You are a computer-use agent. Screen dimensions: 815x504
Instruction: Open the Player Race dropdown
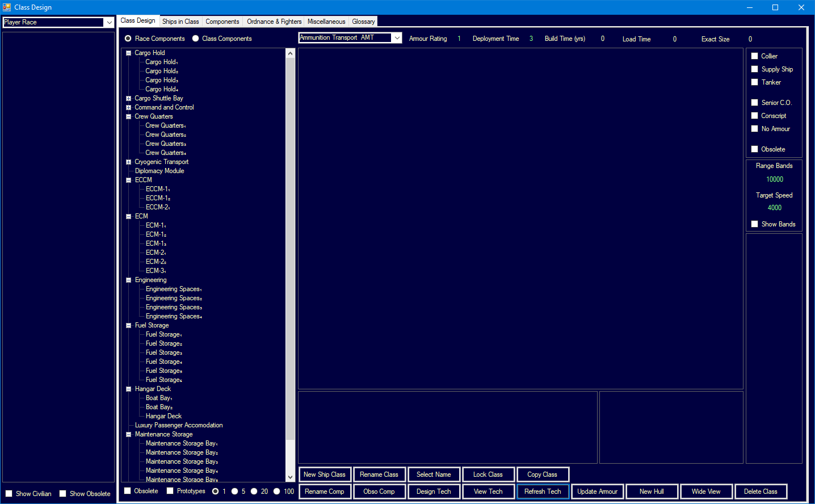(109, 22)
